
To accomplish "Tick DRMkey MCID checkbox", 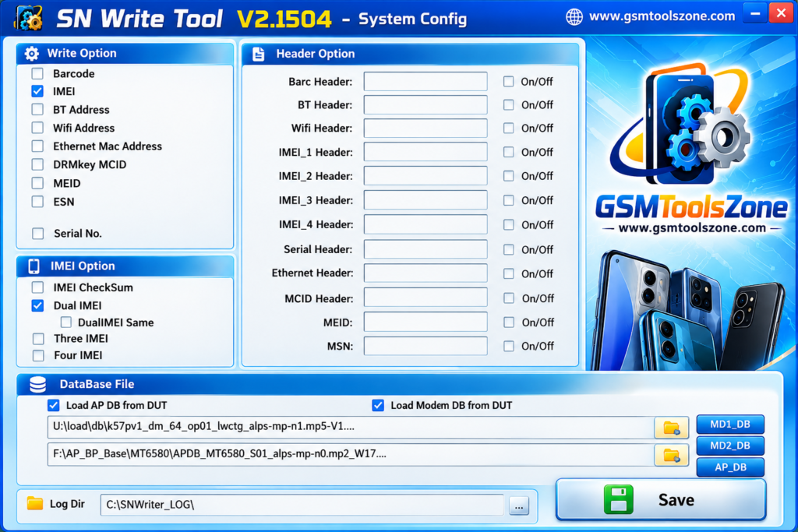I will [37, 164].
